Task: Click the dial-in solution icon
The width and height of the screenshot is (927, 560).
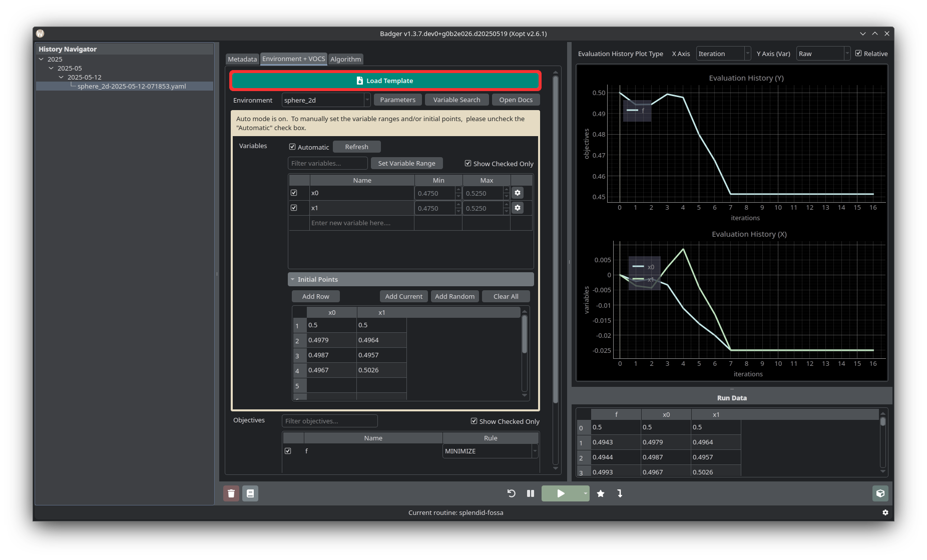Action: click(x=620, y=493)
